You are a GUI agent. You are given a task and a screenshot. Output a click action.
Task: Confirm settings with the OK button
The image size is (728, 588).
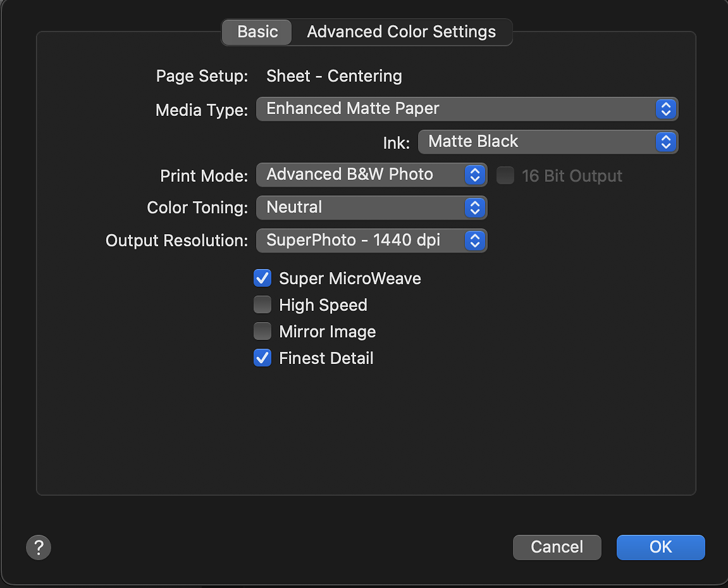660,547
